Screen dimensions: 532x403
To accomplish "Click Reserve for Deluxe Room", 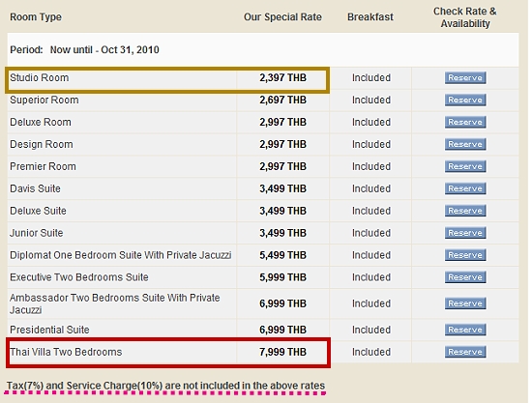I will pyautogui.click(x=465, y=122).
